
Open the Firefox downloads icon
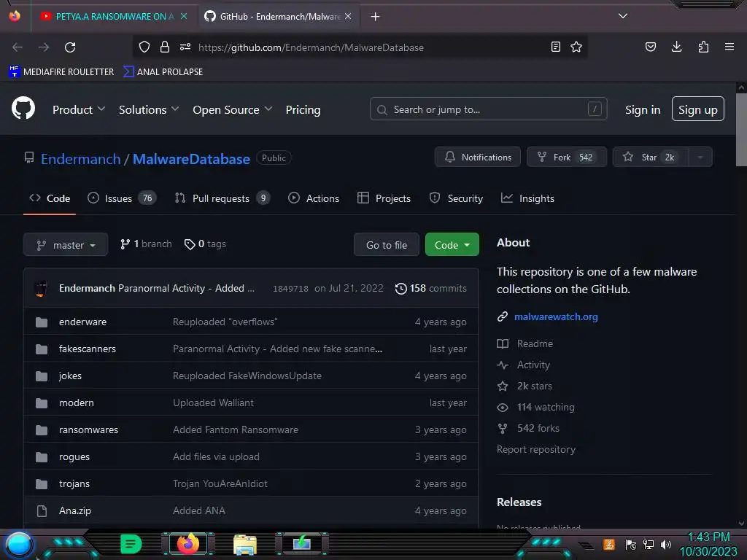[x=676, y=47]
